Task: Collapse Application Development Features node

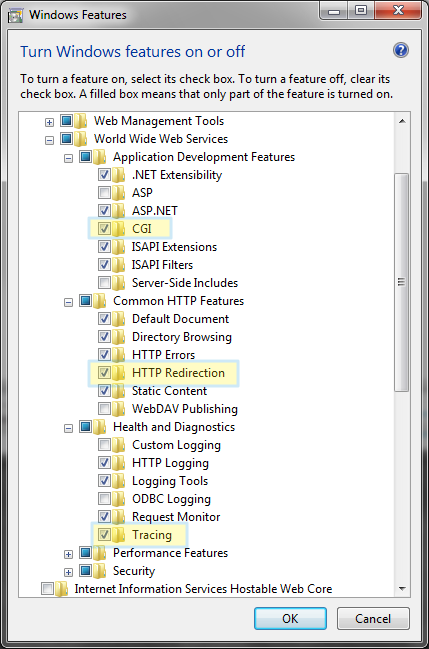Action: (x=68, y=159)
